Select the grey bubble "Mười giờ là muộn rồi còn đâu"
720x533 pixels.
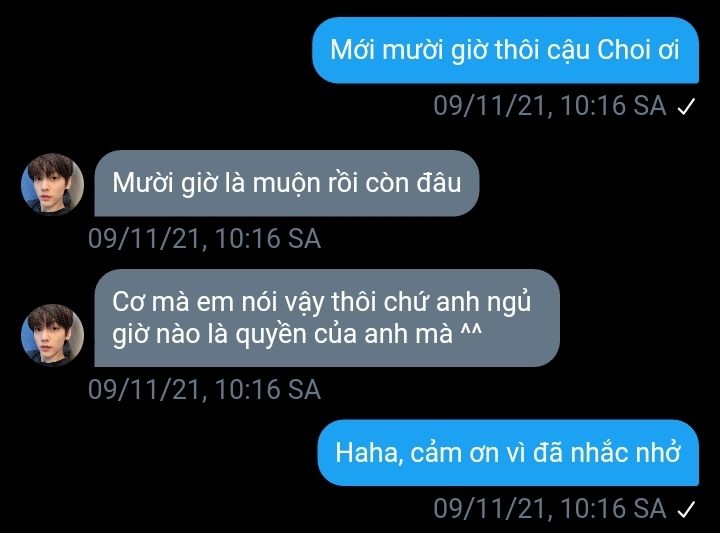(287, 183)
